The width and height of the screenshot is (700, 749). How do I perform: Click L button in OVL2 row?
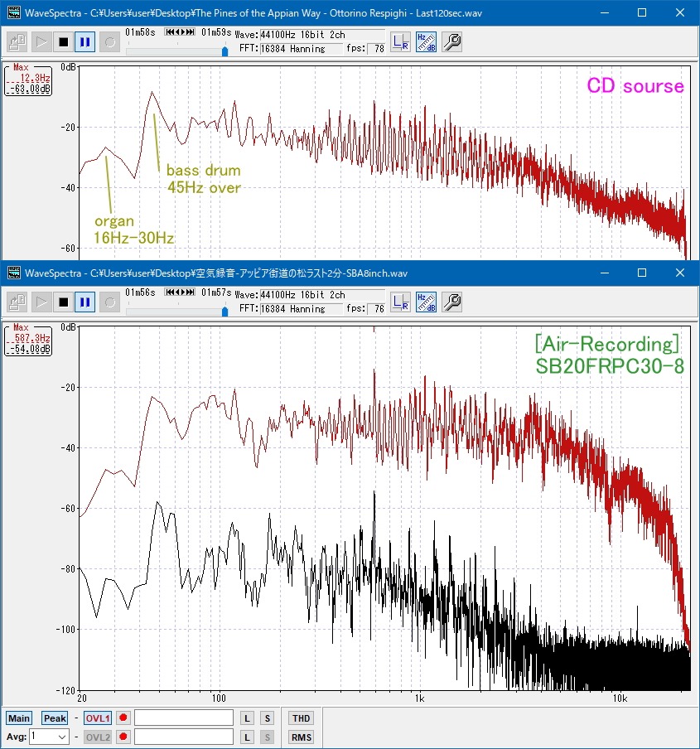[247, 737]
